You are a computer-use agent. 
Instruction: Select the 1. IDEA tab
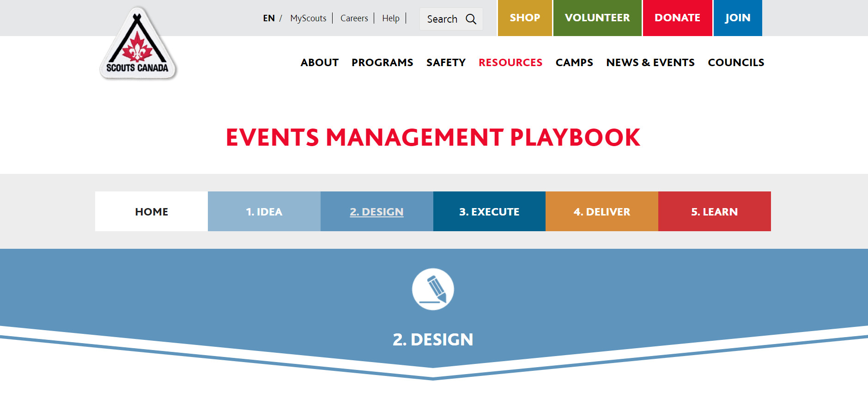point(264,212)
